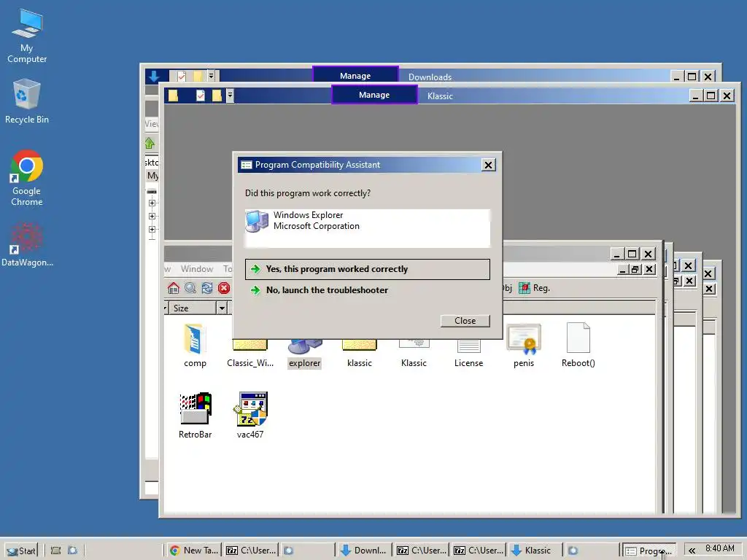Select the RetroBar application icon
The image size is (747, 560).
[x=195, y=415]
